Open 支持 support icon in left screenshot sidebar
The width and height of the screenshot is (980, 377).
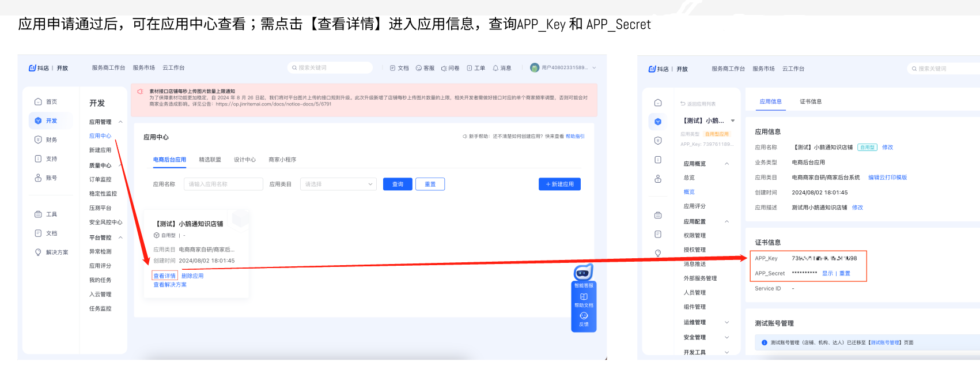(38, 159)
